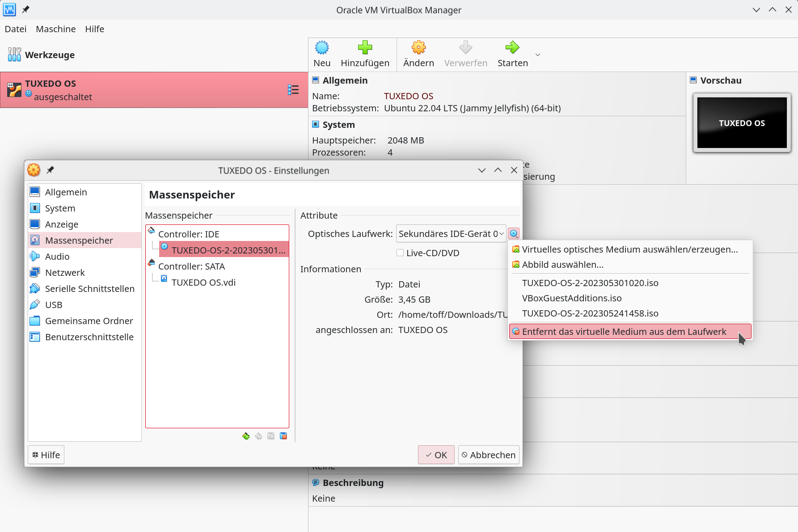Viewport: 798px width, 532px height.
Task: Click the Verwerfen toolbar icon
Action: coord(465,47)
